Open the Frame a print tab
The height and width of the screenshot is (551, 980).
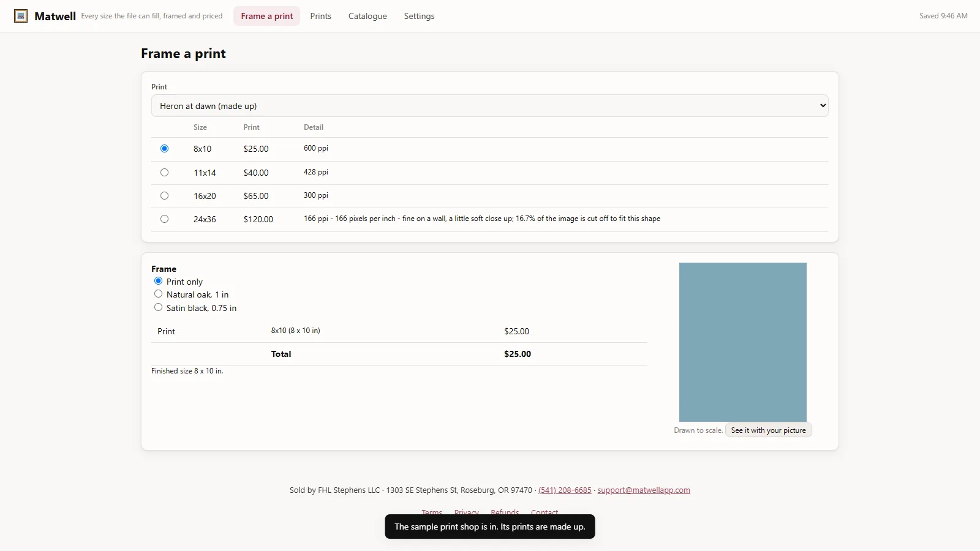point(267,16)
